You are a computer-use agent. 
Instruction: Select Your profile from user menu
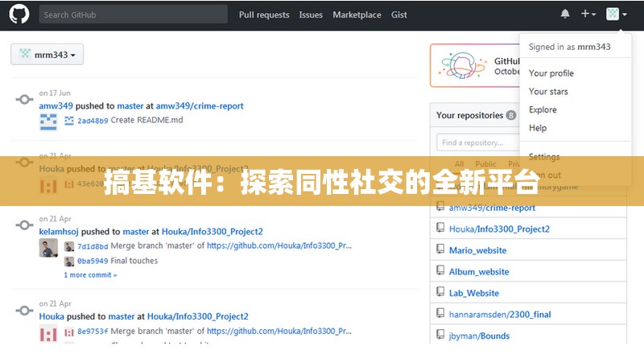point(551,73)
